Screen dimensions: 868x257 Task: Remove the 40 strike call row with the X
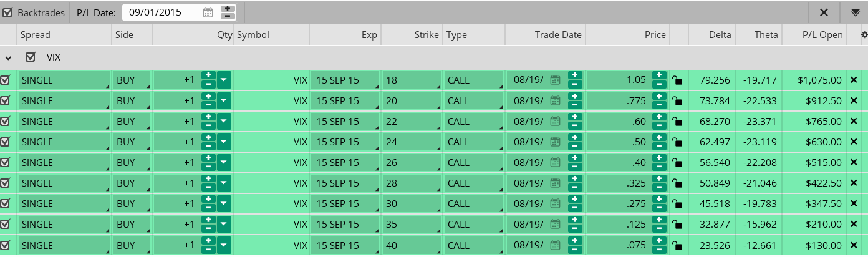point(854,245)
